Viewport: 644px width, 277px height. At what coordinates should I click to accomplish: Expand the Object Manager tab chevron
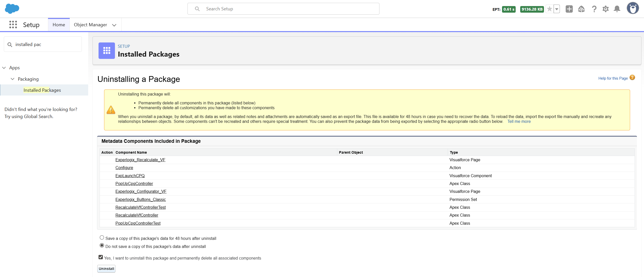114,25
